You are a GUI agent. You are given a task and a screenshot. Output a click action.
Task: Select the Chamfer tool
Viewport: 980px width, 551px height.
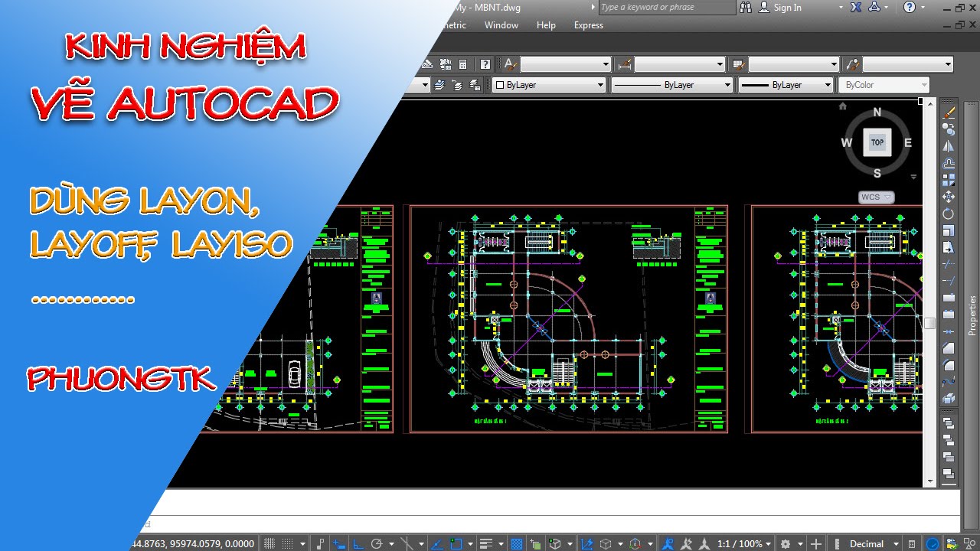pyautogui.click(x=949, y=347)
